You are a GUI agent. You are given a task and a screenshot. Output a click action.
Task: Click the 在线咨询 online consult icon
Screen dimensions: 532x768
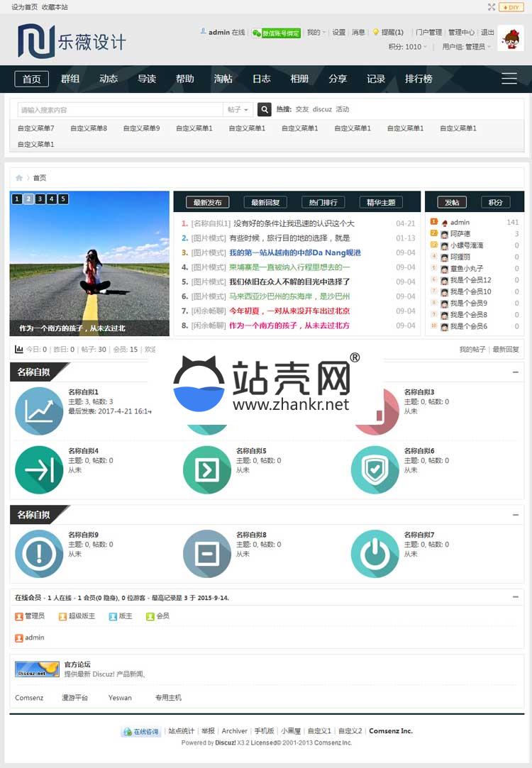click(140, 732)
